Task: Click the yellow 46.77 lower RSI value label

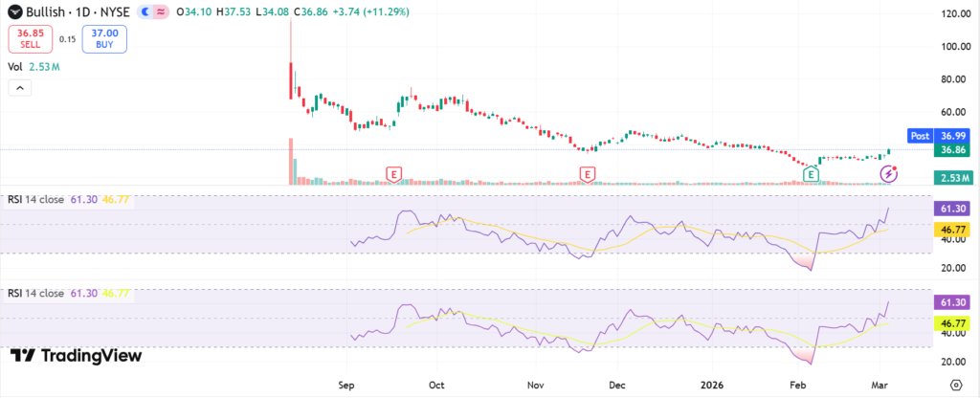Action: point(951,324)
